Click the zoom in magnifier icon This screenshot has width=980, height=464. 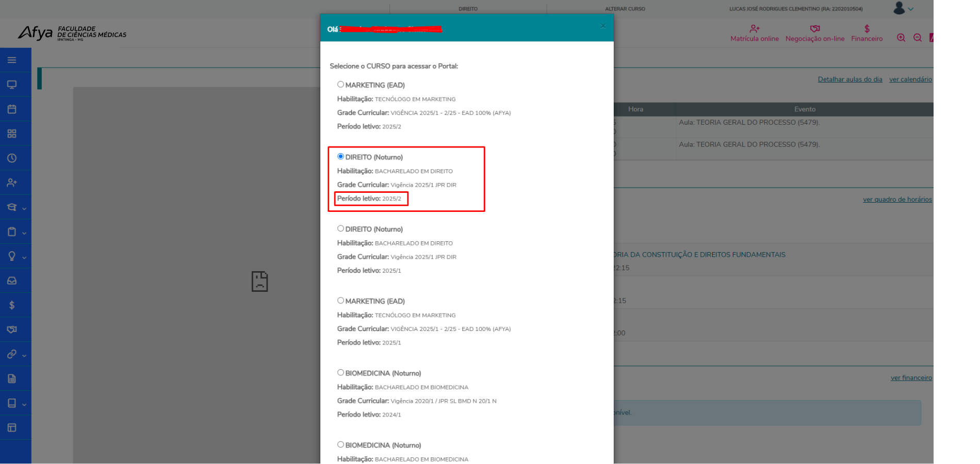coord(901,38)
